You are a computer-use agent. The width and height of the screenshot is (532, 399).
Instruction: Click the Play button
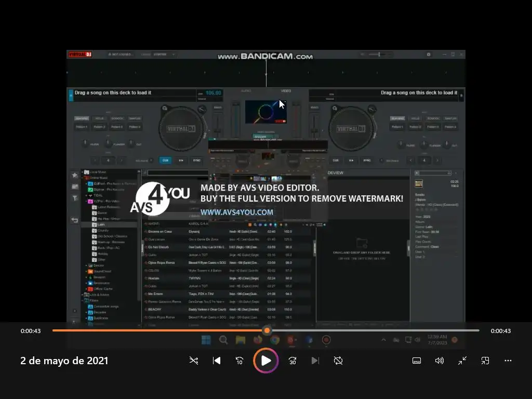pos(266,361)
